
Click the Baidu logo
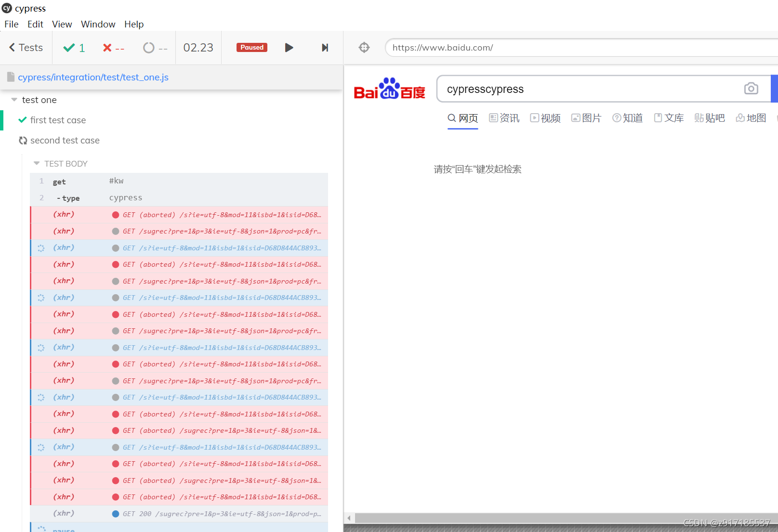(x=390, y=89)
